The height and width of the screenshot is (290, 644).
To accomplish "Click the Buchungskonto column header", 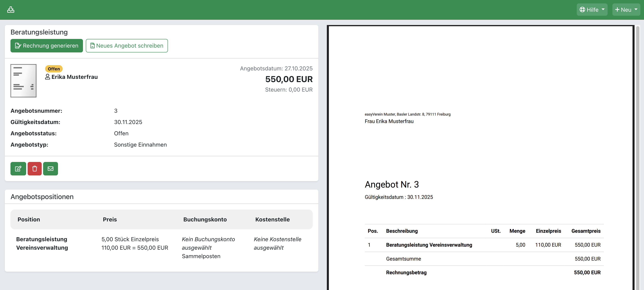I will 205,219.
